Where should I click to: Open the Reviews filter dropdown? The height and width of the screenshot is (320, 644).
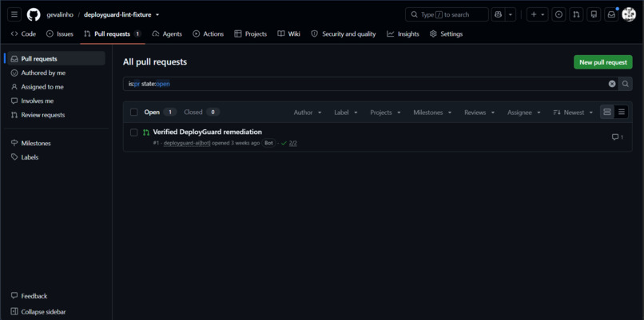[x=479, y=113]
